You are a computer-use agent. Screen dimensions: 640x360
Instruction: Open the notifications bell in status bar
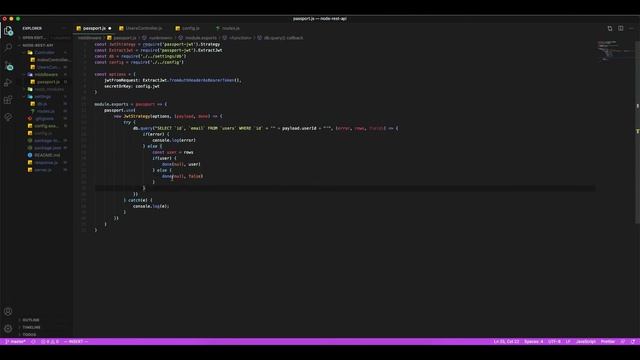click(633, 342)
